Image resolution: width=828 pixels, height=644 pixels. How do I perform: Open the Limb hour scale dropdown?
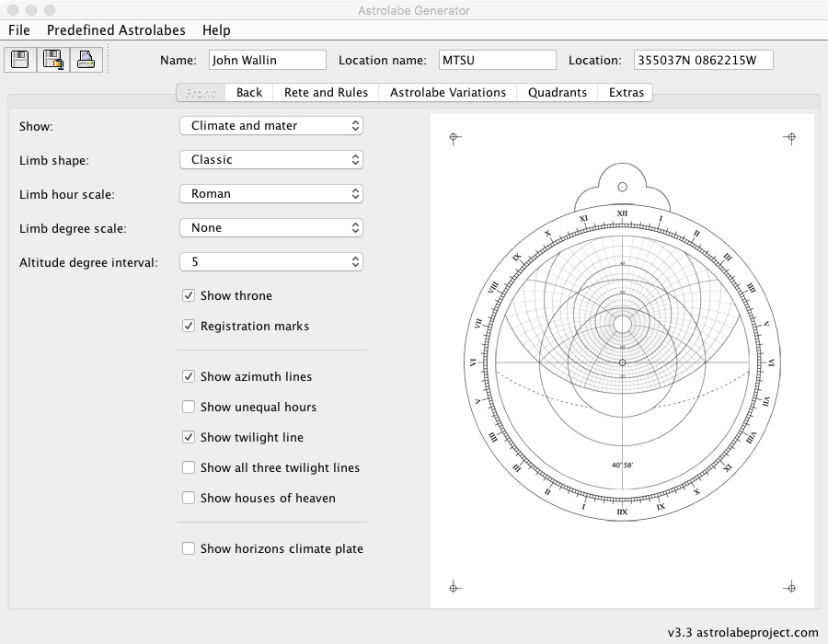coord(270,193)
